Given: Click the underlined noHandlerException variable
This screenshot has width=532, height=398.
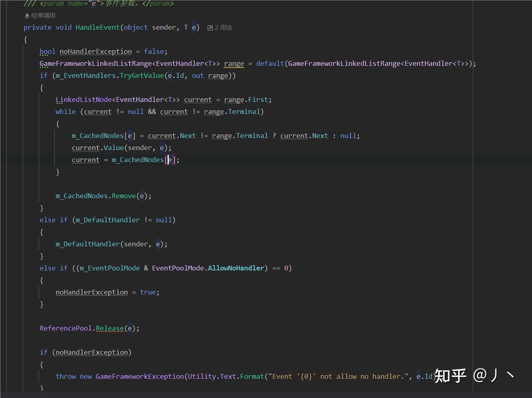Looking at the screenshot, I should (95, 51).
